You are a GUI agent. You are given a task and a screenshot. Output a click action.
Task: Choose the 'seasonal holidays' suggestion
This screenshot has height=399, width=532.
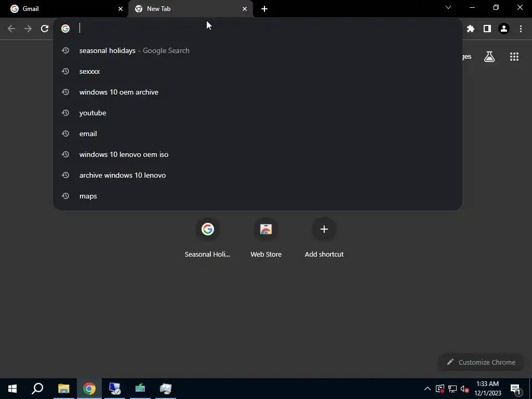click(258, 50)
